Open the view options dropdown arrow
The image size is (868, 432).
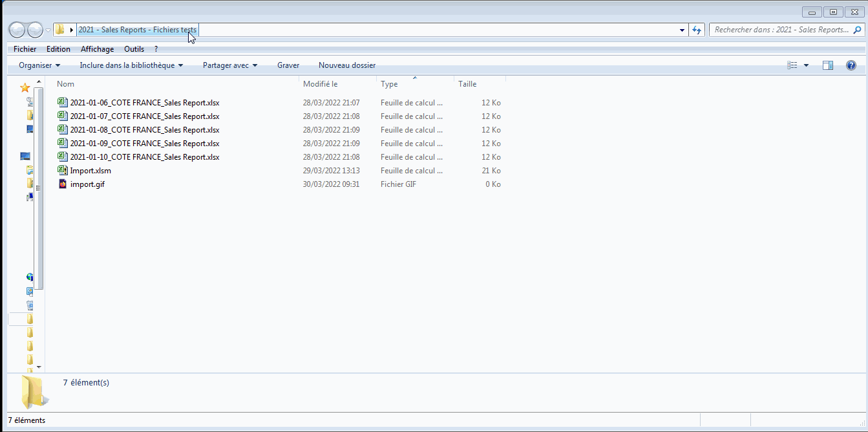806,65
